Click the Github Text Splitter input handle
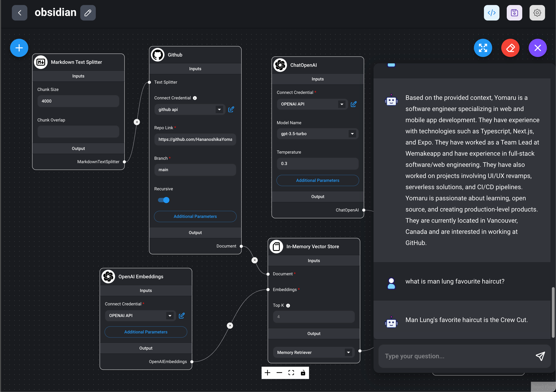The image size is (556, 392). [149, 82]
